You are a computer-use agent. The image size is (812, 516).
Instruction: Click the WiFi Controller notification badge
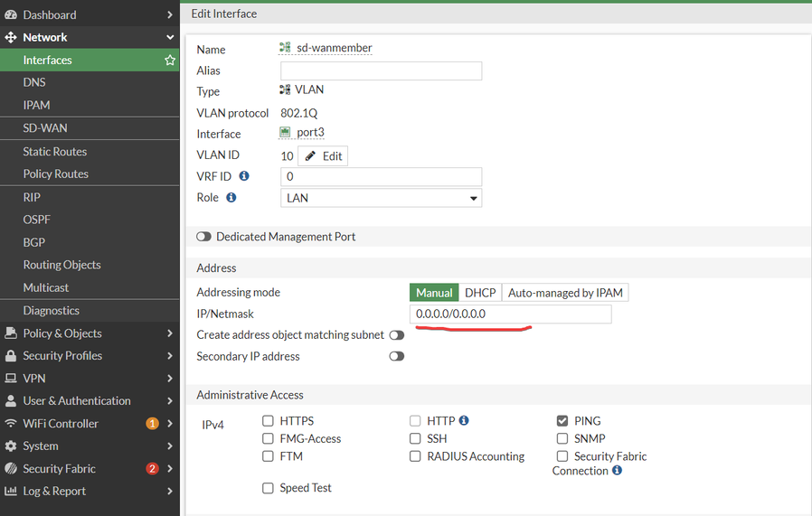152,424
